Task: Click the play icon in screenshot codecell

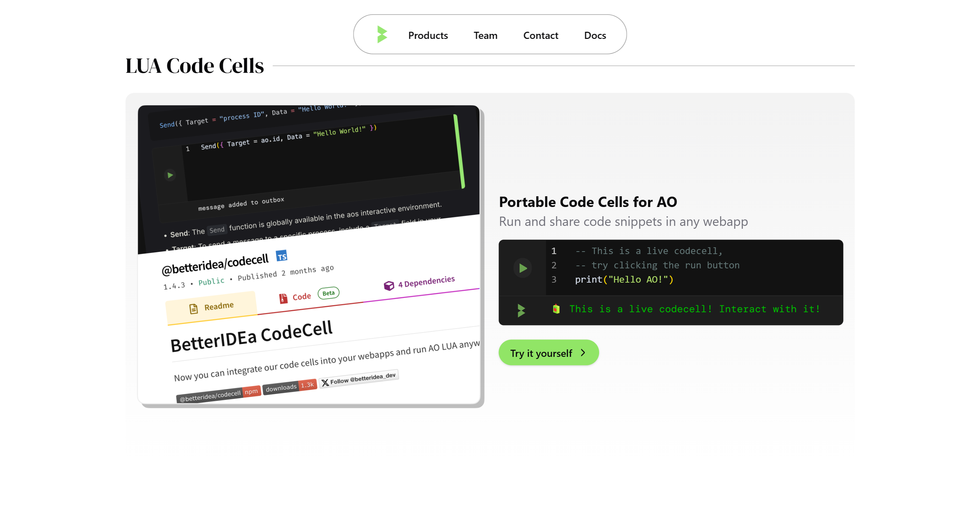Action: pyautogui.click(x=170, y=175)
